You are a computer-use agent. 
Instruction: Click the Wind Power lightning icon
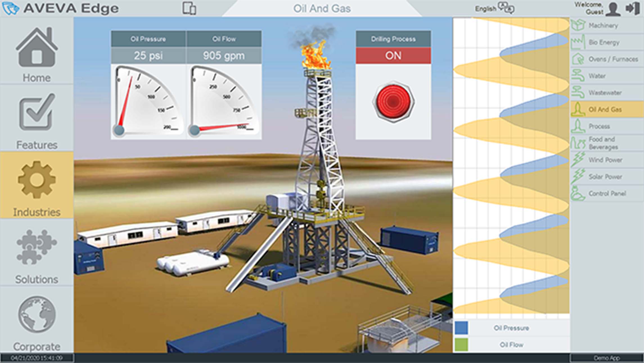tap(578, 160)
